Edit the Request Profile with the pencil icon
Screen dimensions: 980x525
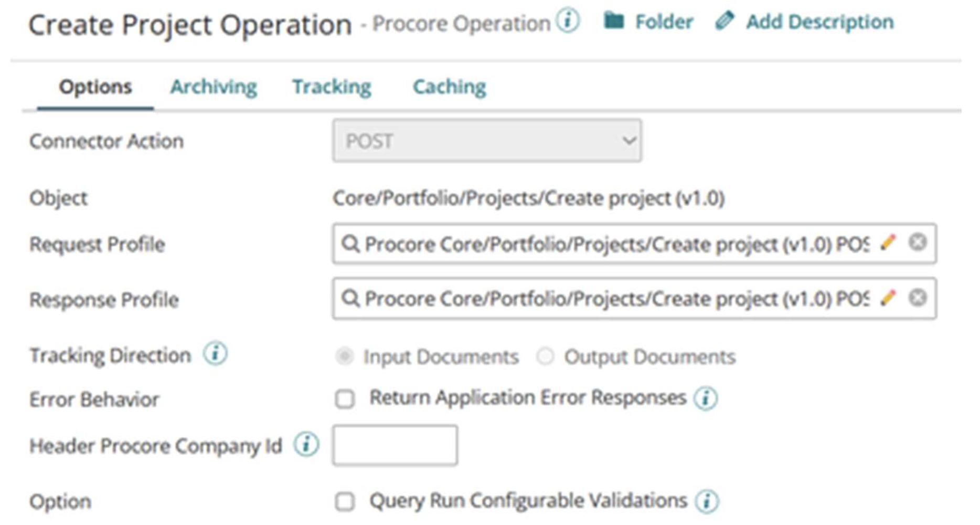(x=888, y=244)
